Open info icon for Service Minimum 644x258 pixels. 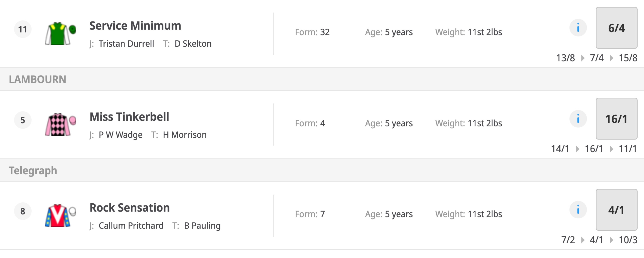[x=578, y=28]
